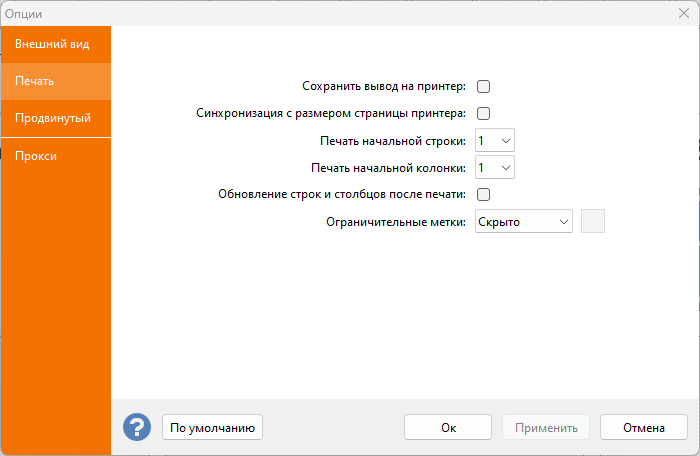The width and height of the screenshot is (700, 456).
Task: Open the Печать начальной строки dropdown
Action: (494, 141)
